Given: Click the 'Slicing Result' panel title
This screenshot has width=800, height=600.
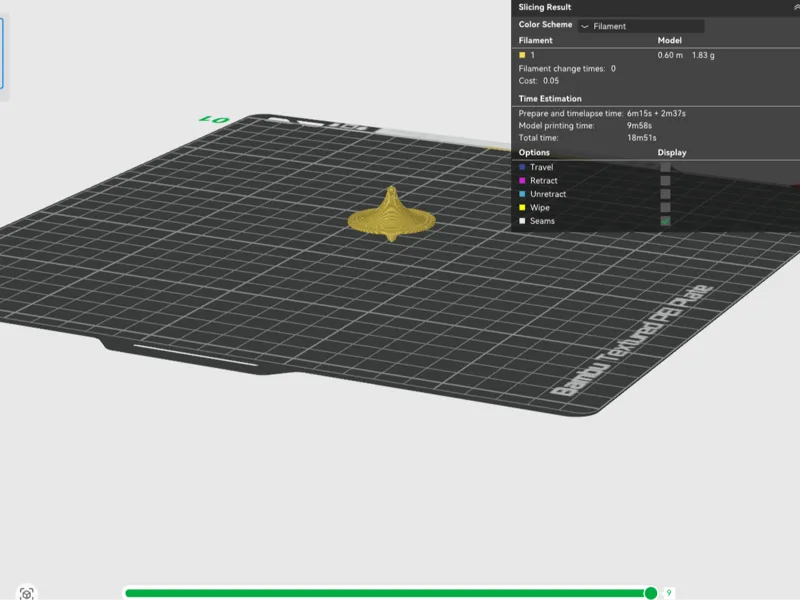Looking at the screenshot, I should point(544,7).
